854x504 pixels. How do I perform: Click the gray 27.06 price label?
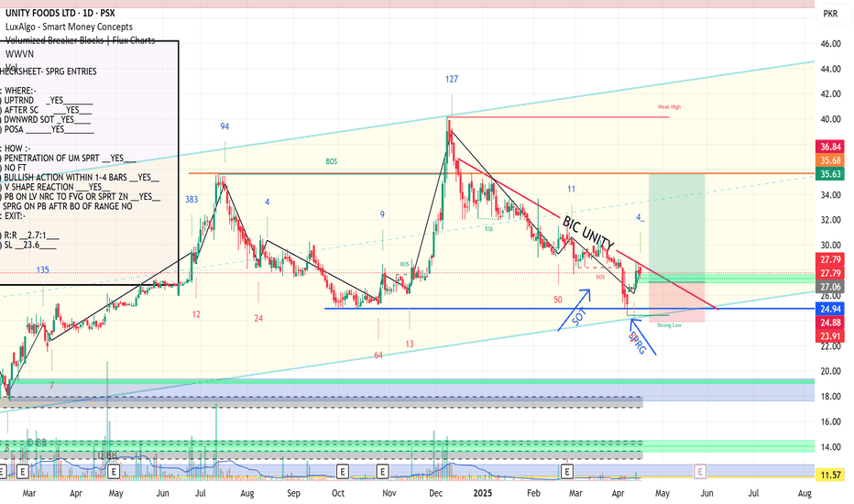pos(830,287)
